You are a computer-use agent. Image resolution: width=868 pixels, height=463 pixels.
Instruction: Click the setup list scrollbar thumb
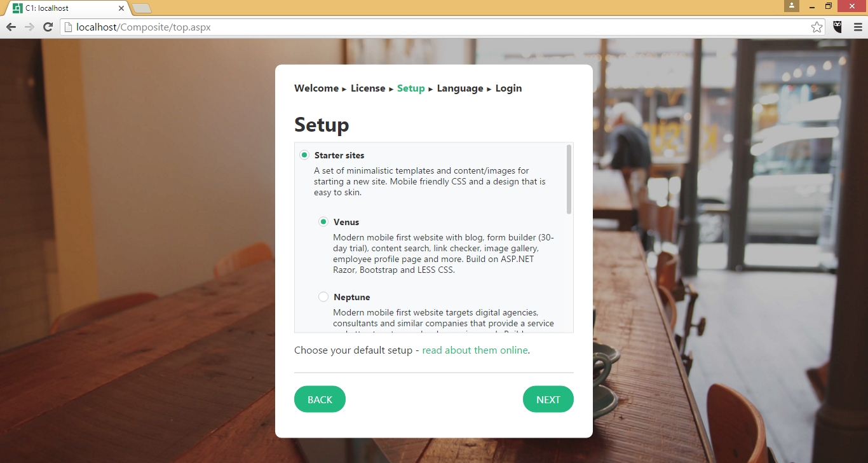tap(569, 179)
